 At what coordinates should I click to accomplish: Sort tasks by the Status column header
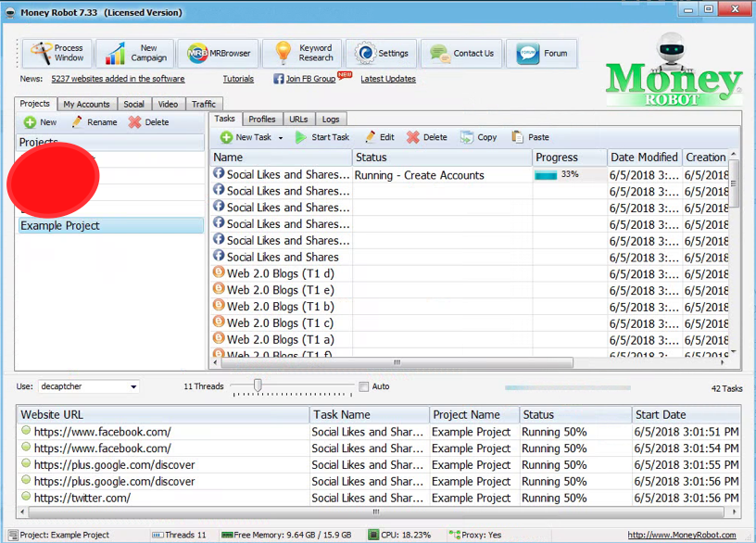[442, 158]
